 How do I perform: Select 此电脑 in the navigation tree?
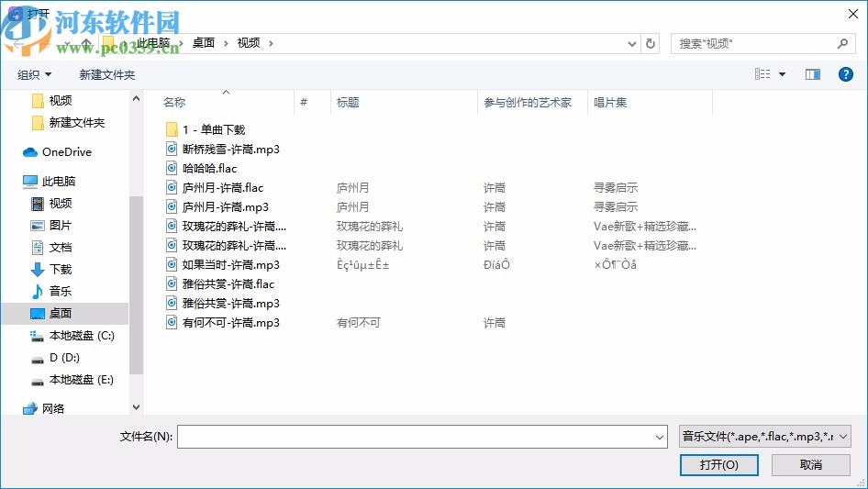pyautogui.click(x=58, y=181)
